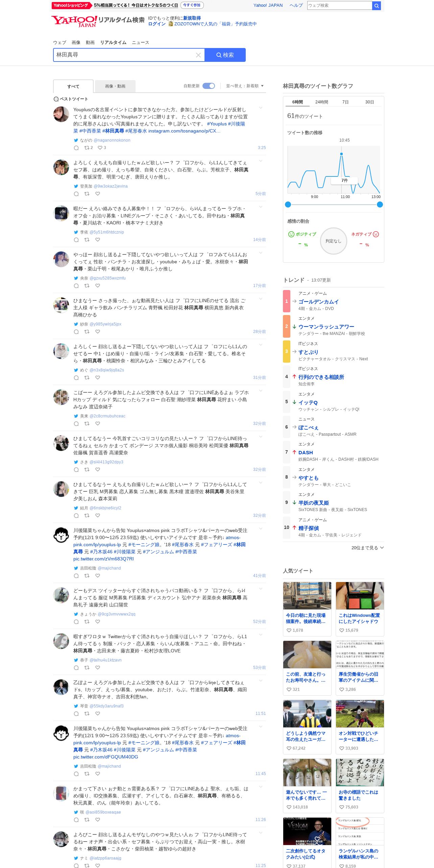434x868 pixels.
Task: Switch to the 画像・動画 tab
Action: (115, 87)
